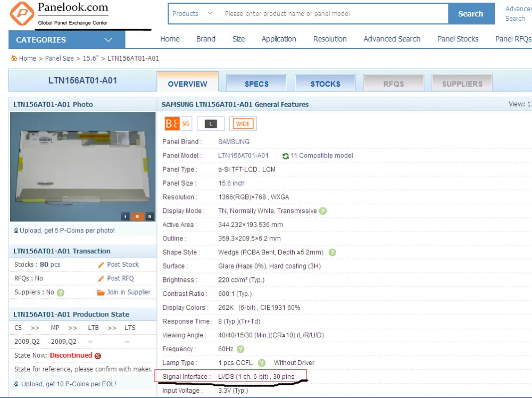The width and height of the screenshot is (532, 398).
Task: Click the Advanced Search link near search
Action: coord(518,14)
